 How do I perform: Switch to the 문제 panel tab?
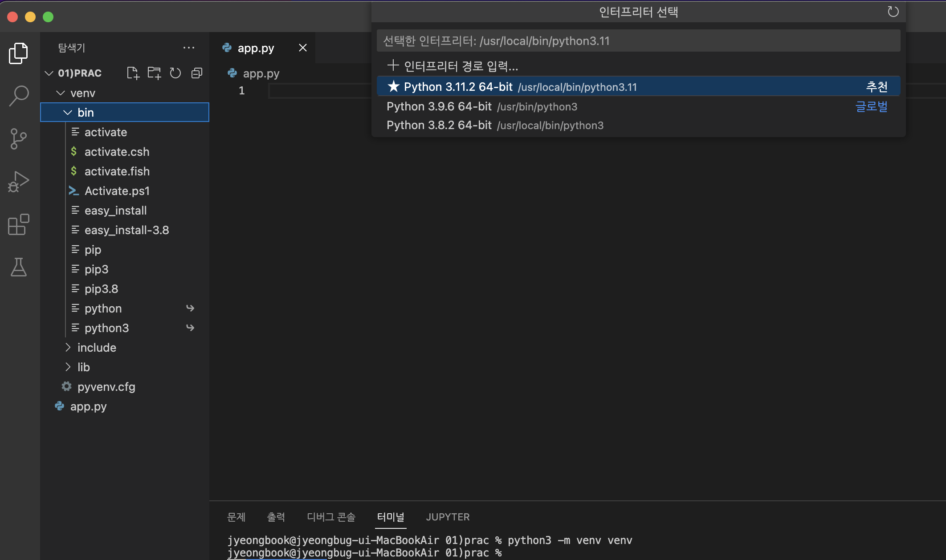pyautogui.click(x=236, y=517)
